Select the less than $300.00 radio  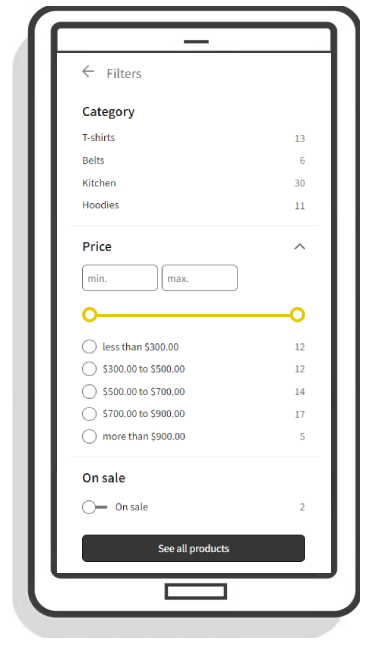pos(89,347)
